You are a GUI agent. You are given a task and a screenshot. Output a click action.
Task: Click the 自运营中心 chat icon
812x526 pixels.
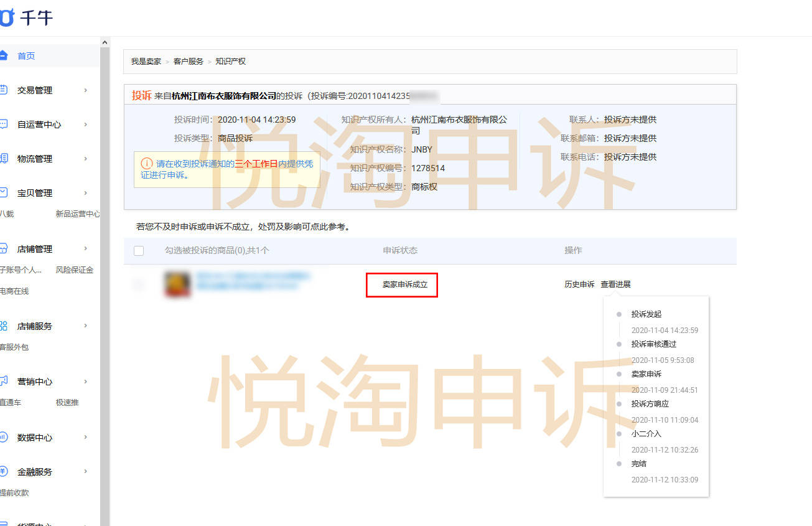coord(3,124)
